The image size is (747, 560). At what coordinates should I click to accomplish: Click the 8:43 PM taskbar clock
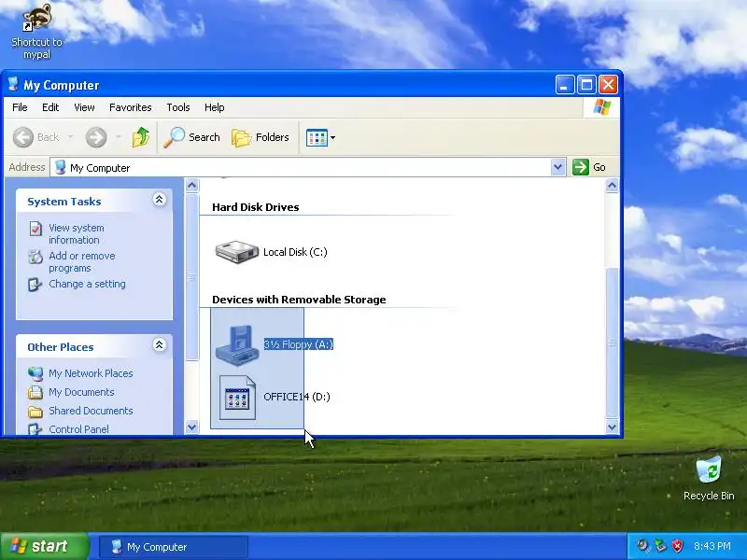712,546
